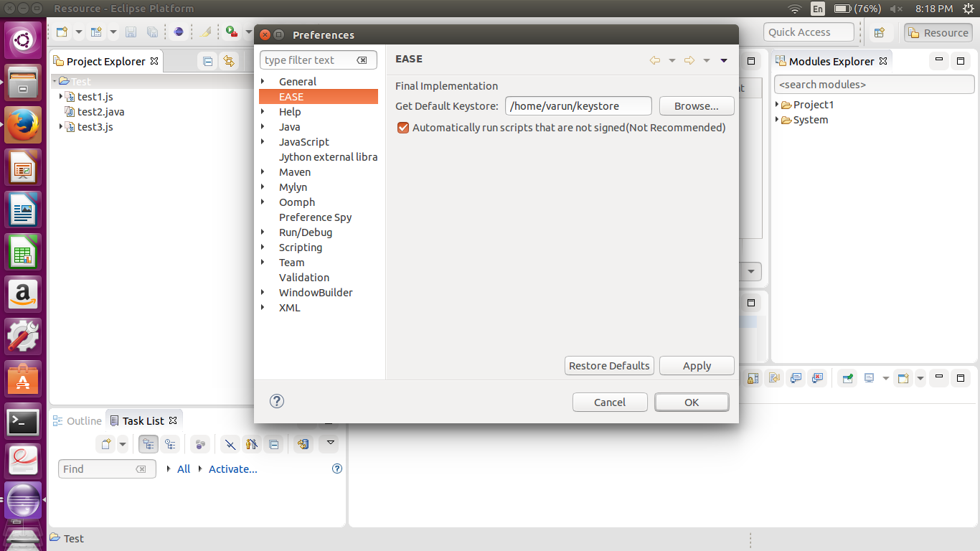Image resolution: width=980 pixels, height=551 pixels.
Task: Select the Scheduled view in Task List
Action: coord(169,445)
